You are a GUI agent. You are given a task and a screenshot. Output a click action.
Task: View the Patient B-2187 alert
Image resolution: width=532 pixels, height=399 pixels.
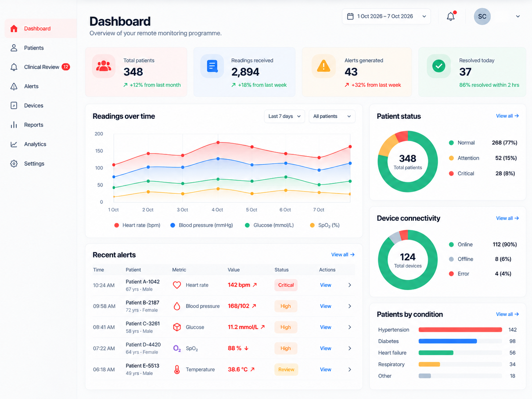pyautogui.click(x=326, y=306)
